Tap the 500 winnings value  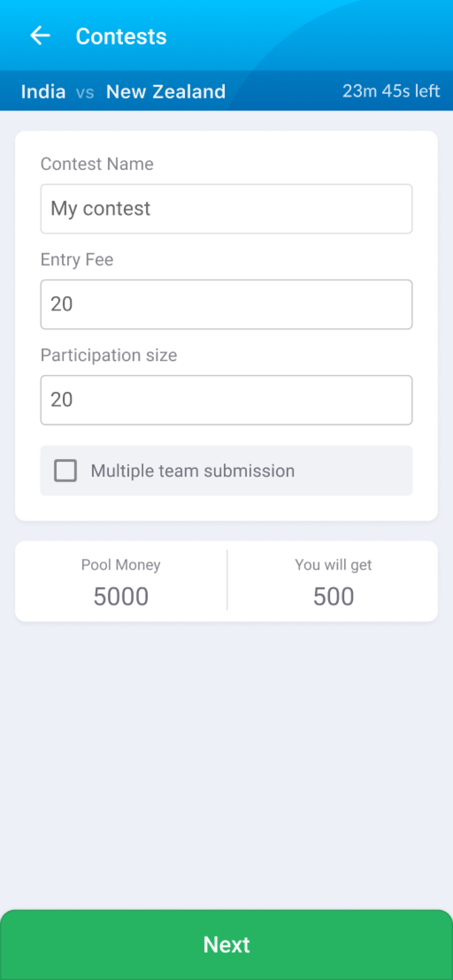tap(333, 597)
